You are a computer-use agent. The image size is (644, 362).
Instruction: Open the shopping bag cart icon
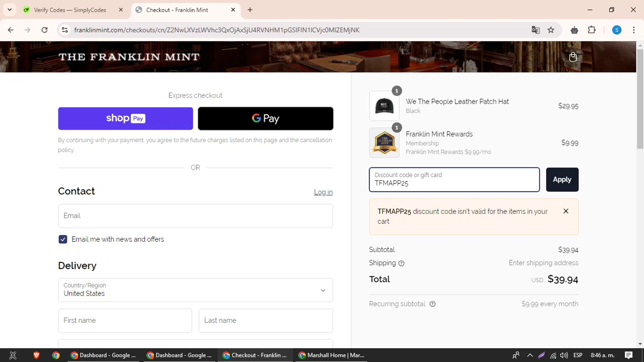point(573,57)
